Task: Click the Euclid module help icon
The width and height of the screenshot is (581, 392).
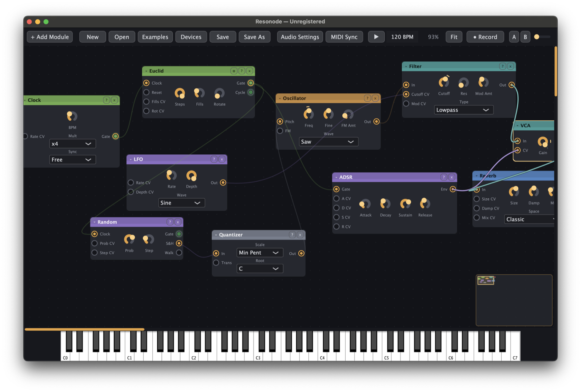Action: click(242, 71)
